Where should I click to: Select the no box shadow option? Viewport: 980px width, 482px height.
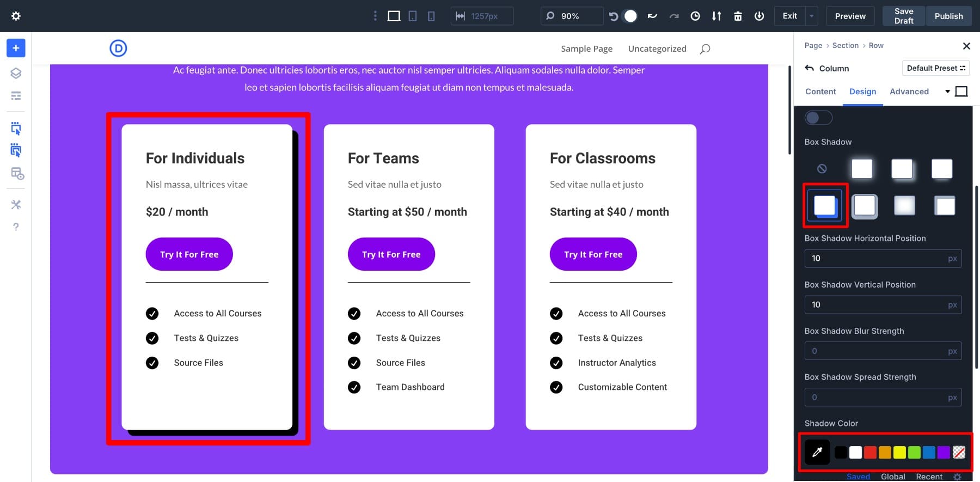click(822, 169)
